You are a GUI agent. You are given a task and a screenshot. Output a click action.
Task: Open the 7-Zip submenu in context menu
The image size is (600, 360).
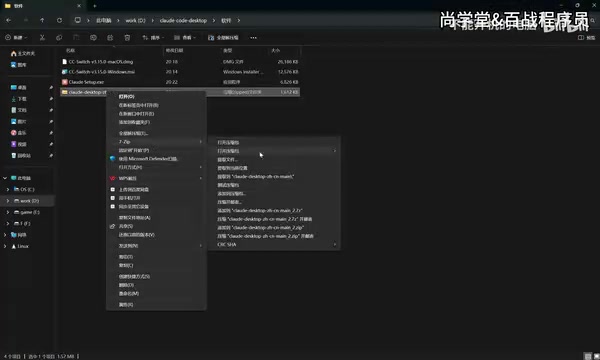coord(156,142)
